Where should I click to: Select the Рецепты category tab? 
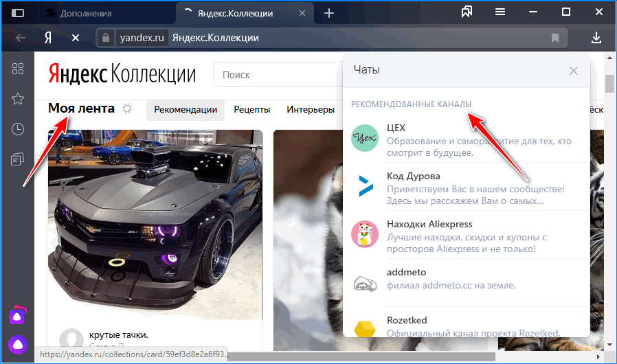(x=251, y=109)
